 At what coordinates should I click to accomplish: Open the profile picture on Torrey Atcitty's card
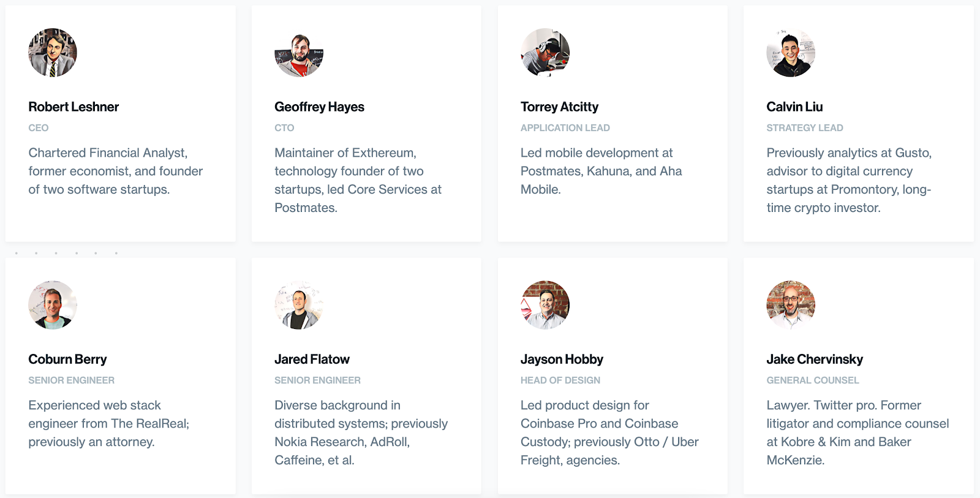coord(545,53)
